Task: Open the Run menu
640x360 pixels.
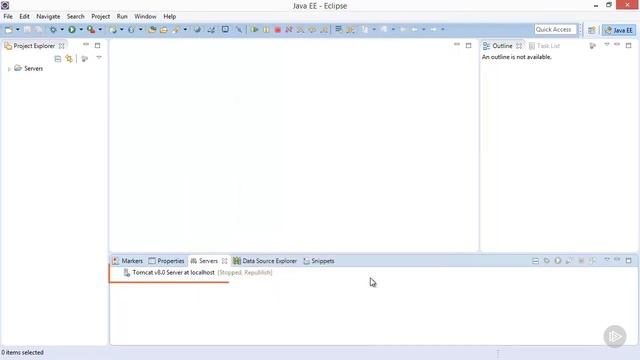Action: [122, 16]
